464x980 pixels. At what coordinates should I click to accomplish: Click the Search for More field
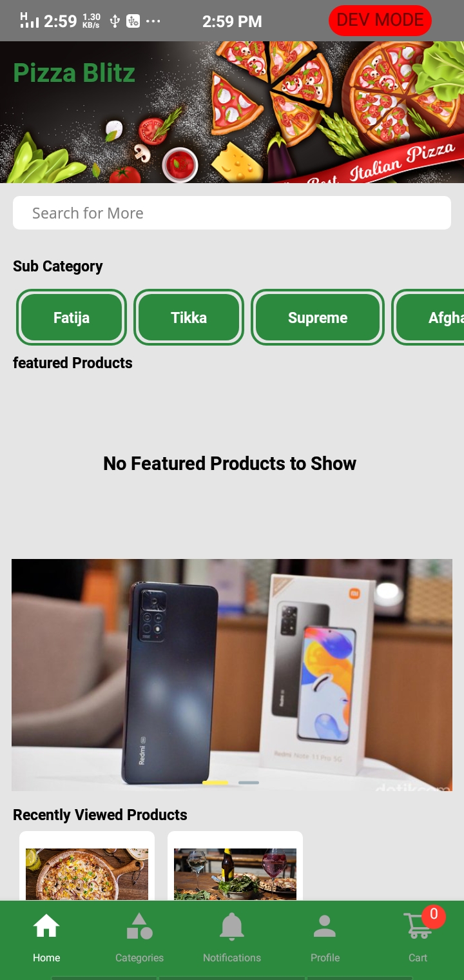[x=232, y=213]
